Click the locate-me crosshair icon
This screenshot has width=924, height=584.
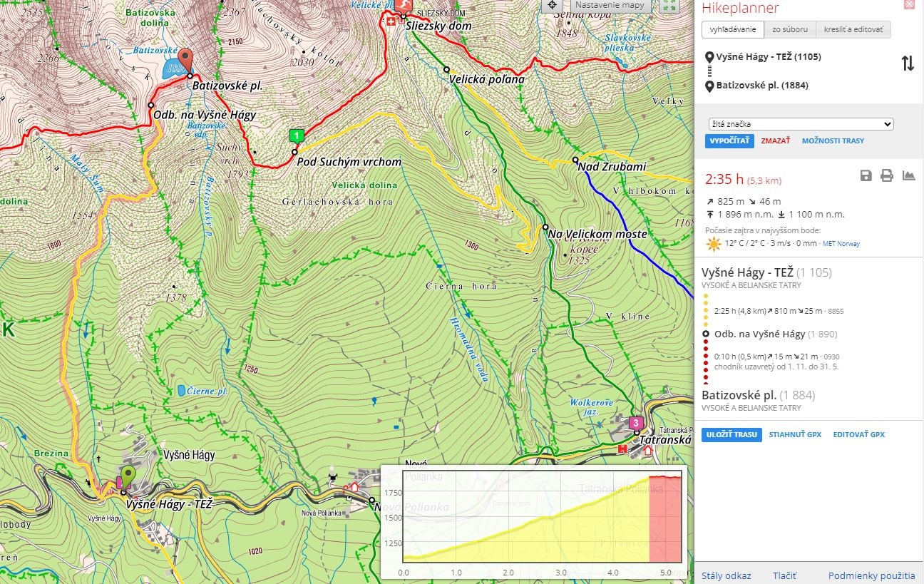[551, 6]
